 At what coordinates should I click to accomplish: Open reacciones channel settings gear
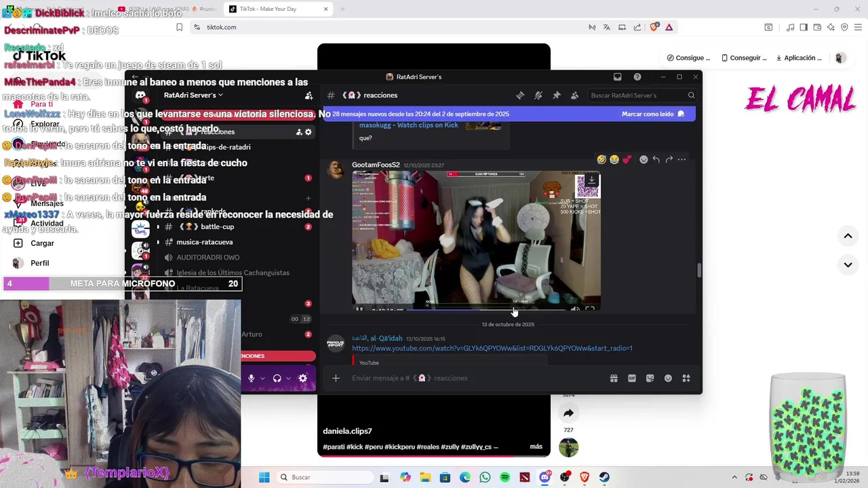point(309,132)
